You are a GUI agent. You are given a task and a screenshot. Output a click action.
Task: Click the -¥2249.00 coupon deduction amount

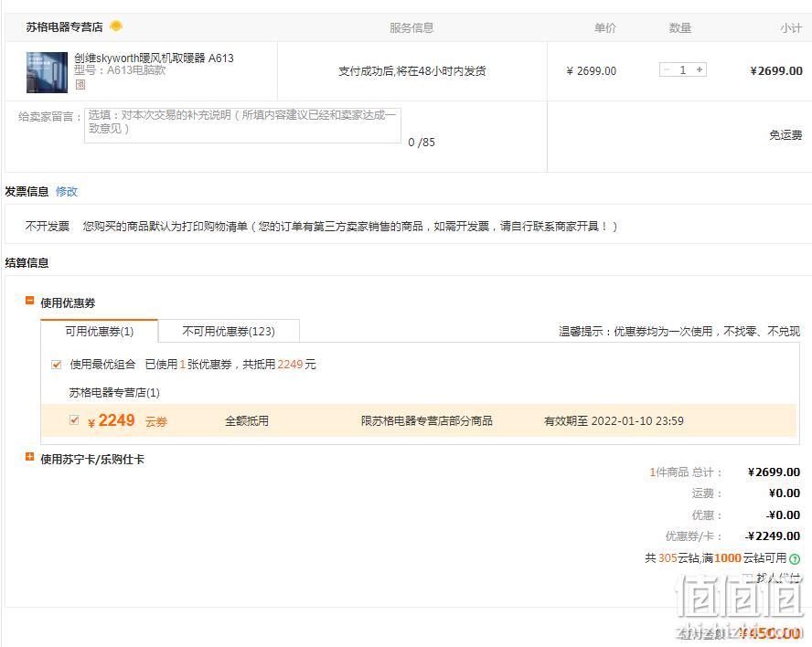pyautogui.click(x=773, y=536)
